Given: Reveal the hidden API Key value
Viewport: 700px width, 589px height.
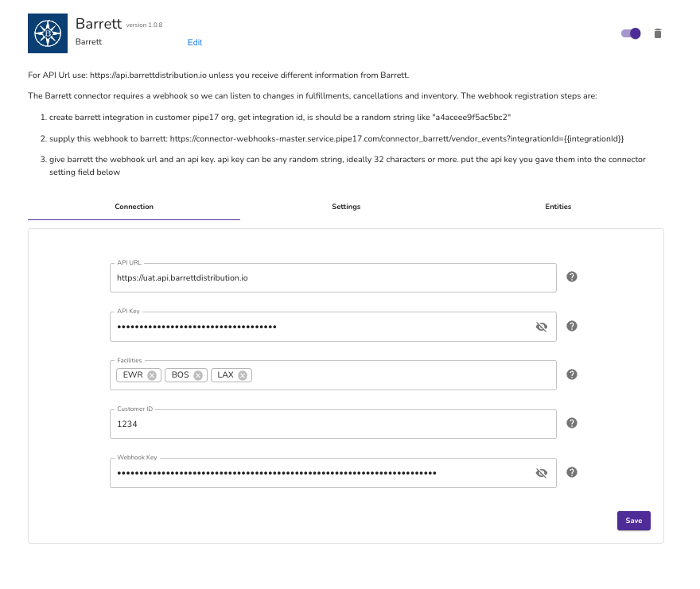Looking at the screenshot, I should pyautogui.click(x=542, y=327).
